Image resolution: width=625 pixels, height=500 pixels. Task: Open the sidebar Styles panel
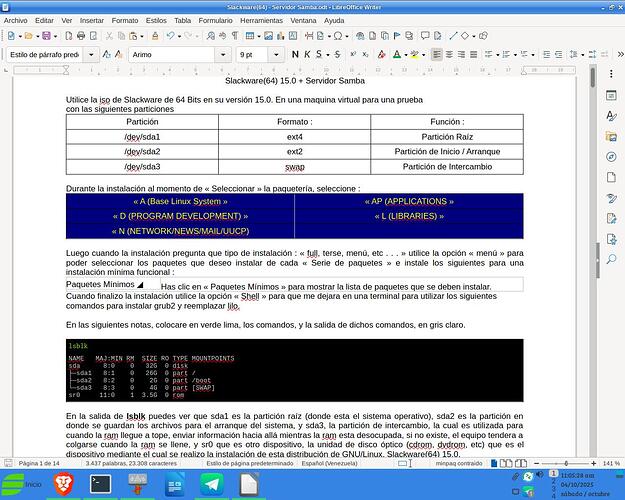611,116
